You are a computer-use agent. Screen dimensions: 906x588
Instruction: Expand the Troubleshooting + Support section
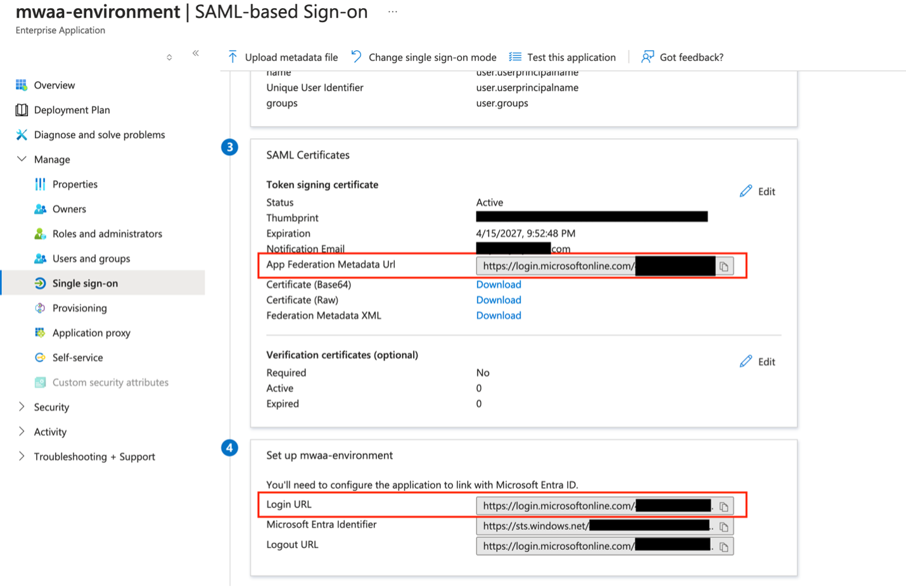[x=22, y=456]
